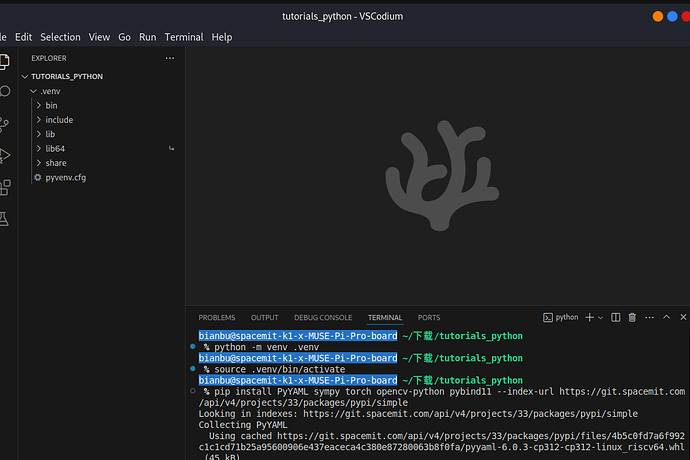Switch to the PROBLEMS tab

pos(217,317)
